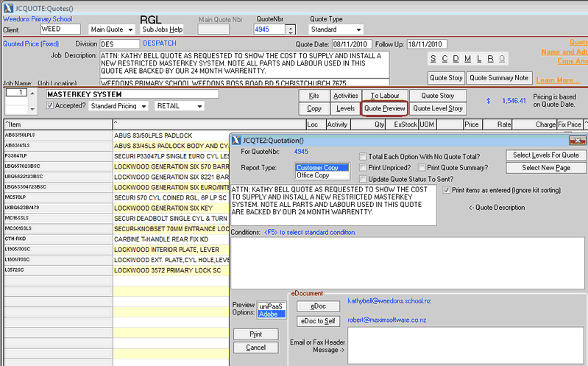Screen dimensions: 588x366
Task: Click the Email or Fax Header Message box
Action: click(466, 345)
